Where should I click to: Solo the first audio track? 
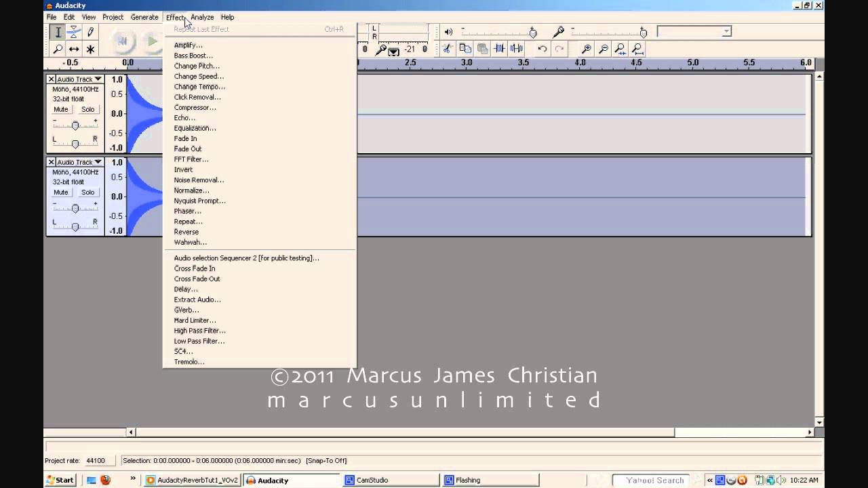(x=88, y=109)
